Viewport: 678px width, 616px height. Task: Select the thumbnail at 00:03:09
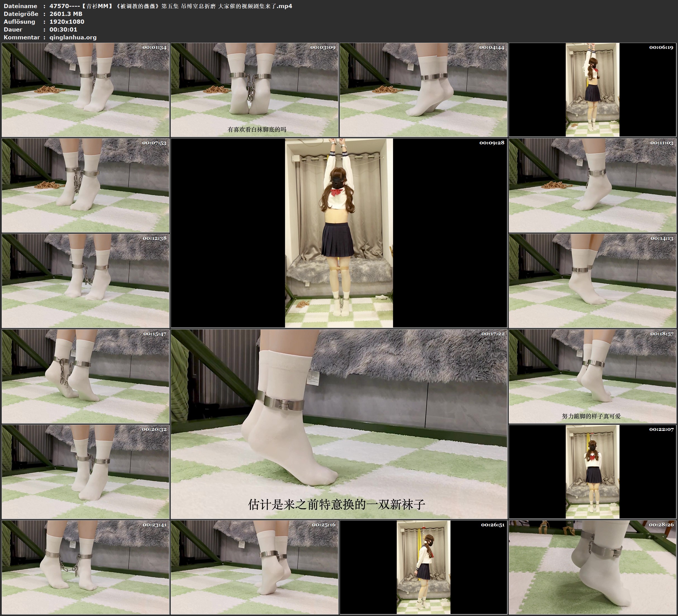pyautogui.click(x=254, y=90)
